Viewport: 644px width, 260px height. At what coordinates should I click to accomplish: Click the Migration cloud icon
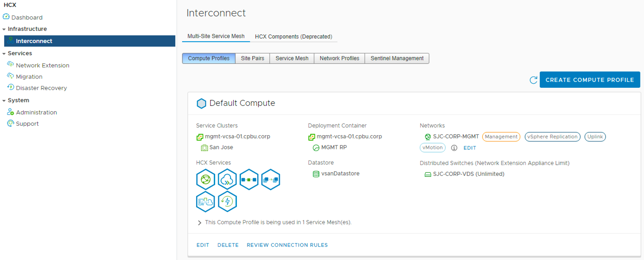pos(10,76)
